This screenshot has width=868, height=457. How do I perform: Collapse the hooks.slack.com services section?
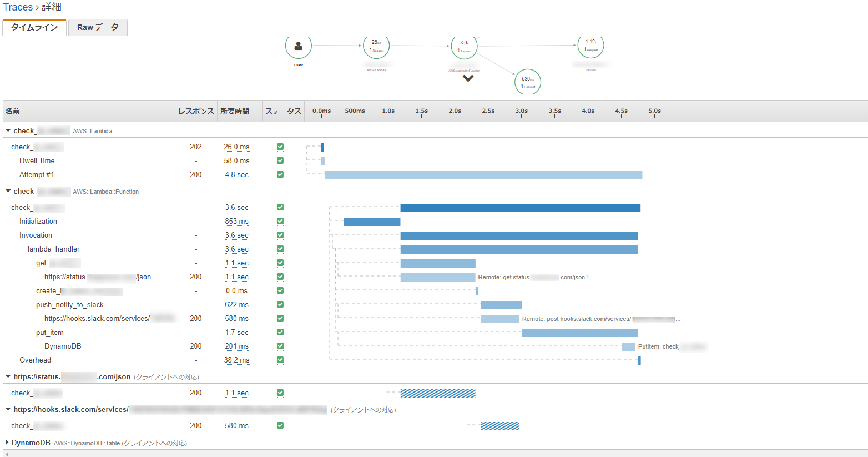(8, 410)
